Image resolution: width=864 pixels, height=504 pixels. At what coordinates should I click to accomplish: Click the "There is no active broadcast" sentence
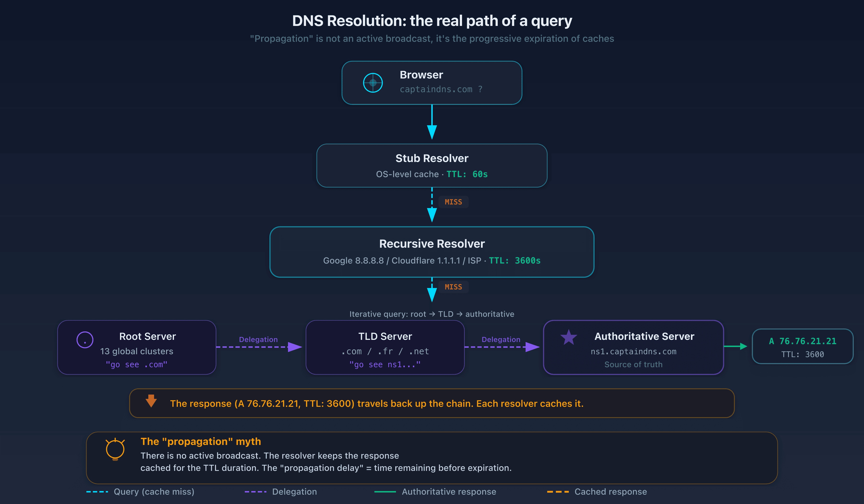pos(201,456)
